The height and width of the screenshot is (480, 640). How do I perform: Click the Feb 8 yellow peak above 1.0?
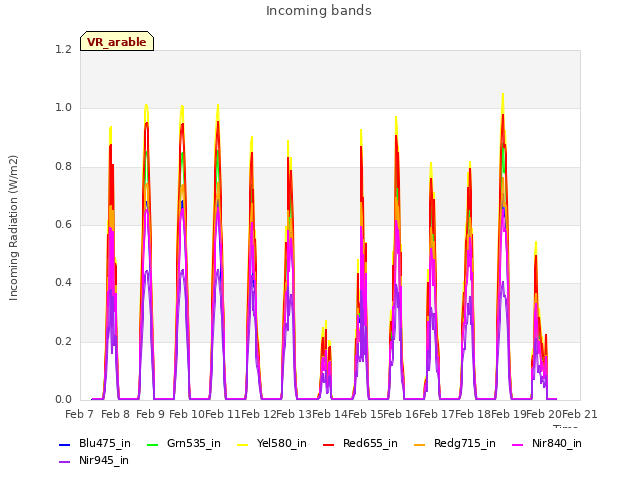[146, 106]
